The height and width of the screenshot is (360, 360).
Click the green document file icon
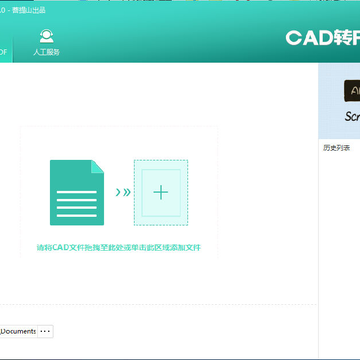[x=77, y=193]
